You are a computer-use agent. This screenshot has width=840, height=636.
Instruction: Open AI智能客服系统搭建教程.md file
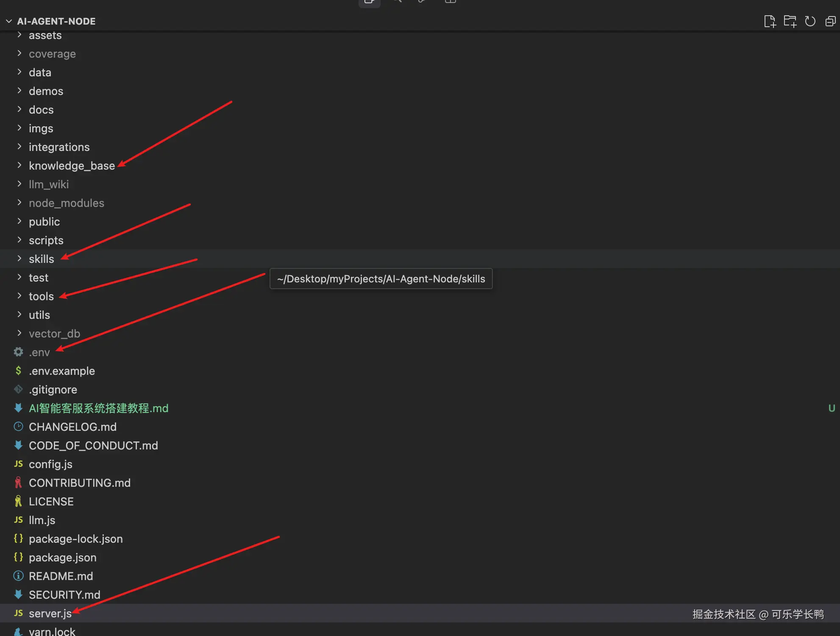click(98, 408)
